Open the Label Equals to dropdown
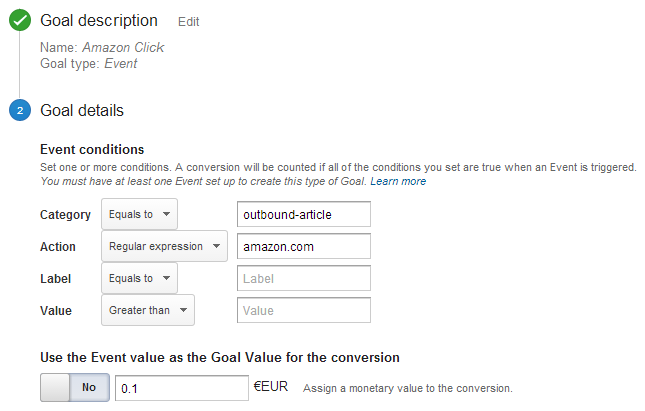 (139, 278)
